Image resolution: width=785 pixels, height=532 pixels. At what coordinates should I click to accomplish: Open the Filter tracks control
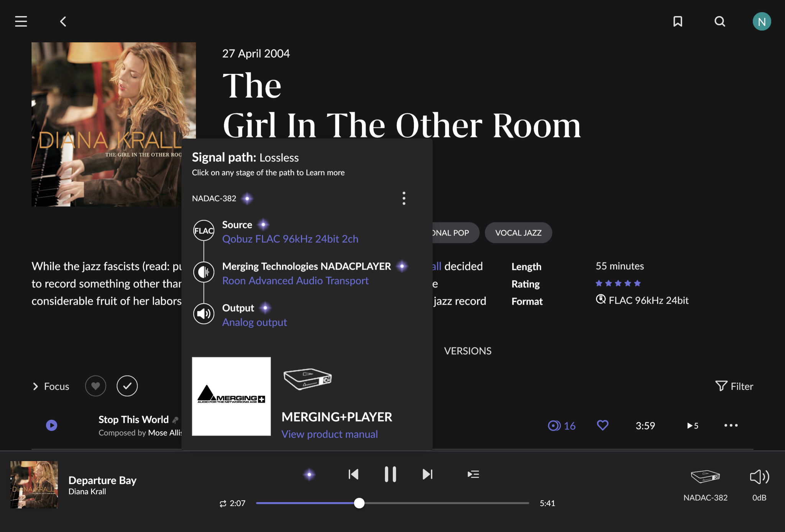pos(734,386)
